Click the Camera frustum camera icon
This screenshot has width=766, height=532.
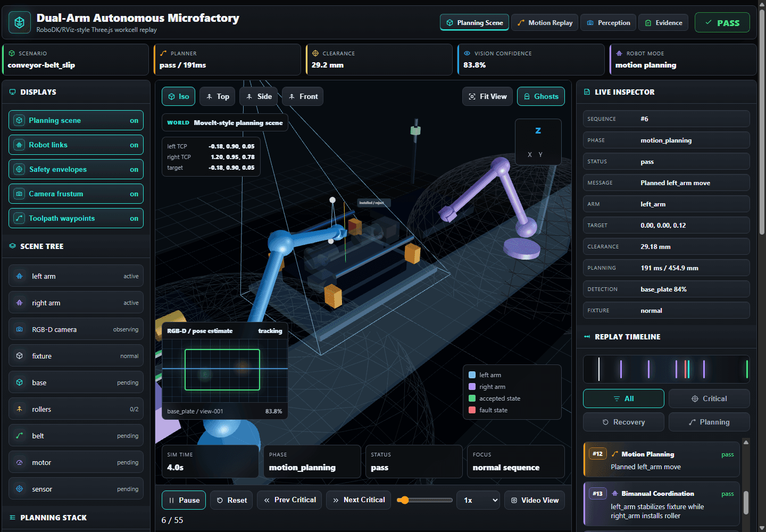click(19, 194)
